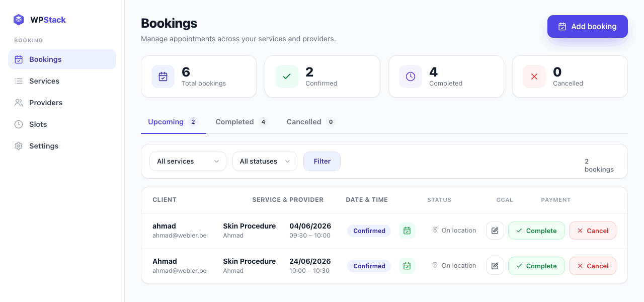The width and height of the screenshot is (644, 302).
Task: Complete the 04/06/2026 booking
Action: tap(536, 231)
